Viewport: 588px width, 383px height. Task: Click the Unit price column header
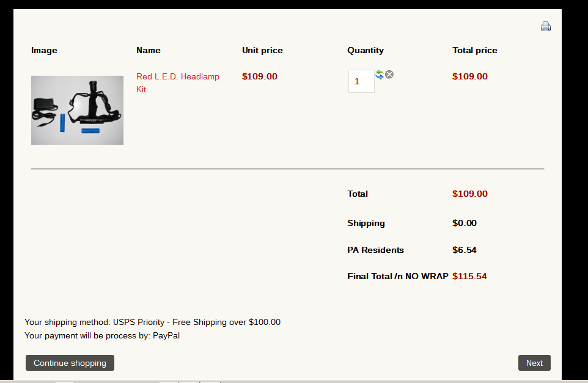[262, 50]
